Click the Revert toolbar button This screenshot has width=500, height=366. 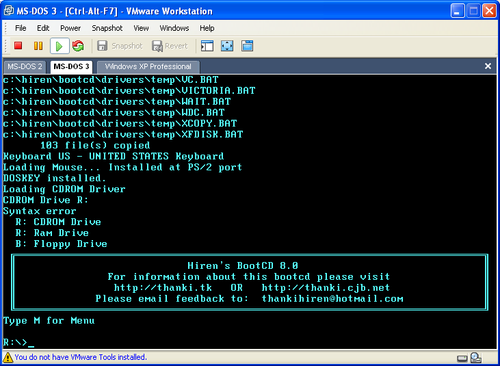pos(170,46)
